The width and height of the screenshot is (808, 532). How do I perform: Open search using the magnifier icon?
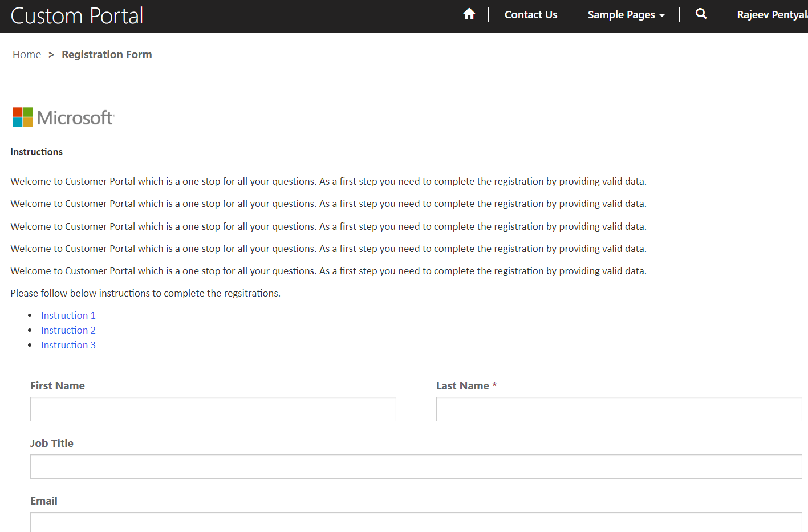[x=701, y=14]
